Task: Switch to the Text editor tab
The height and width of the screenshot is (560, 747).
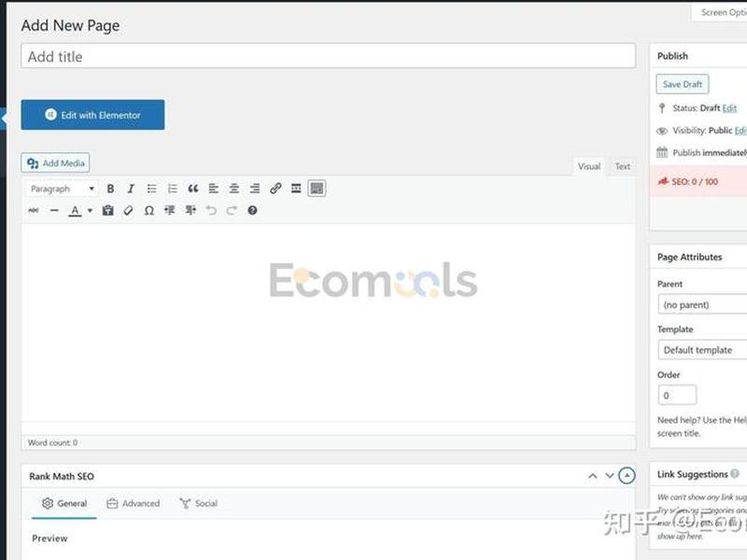Action: (622, 167)
